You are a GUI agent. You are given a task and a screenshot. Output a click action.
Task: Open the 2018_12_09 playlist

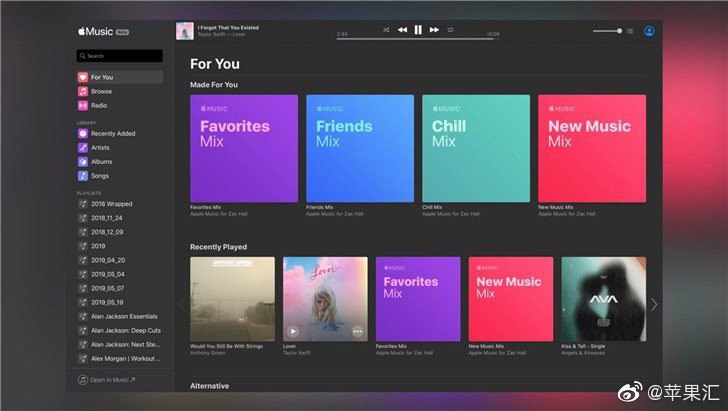(120, 232)
